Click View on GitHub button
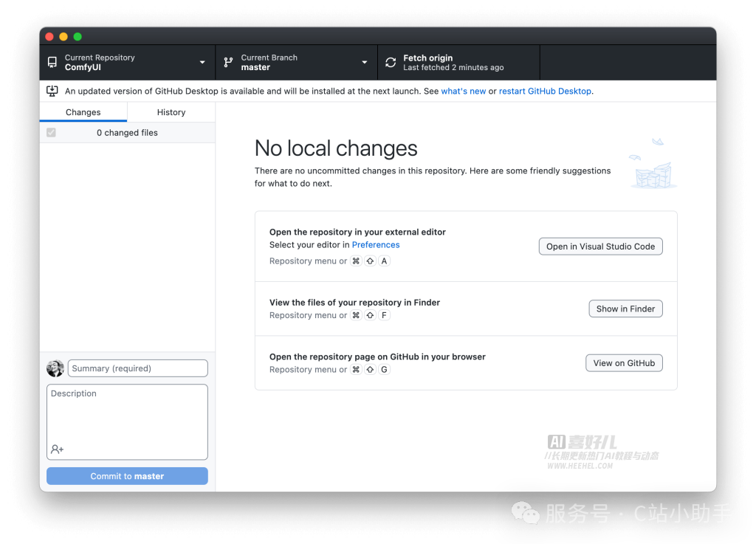 625,363
